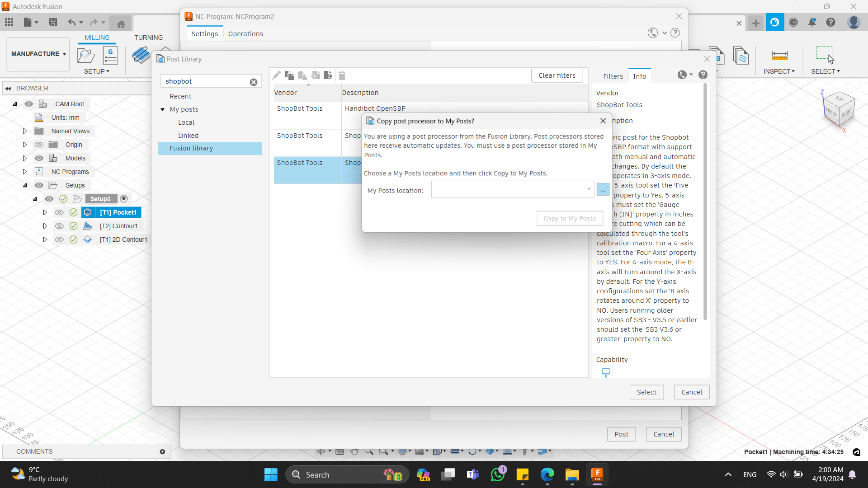Click the Measure tool icon above Inspect
The height and width of the screenshot is (488, 868).
(x=779, y=56)
